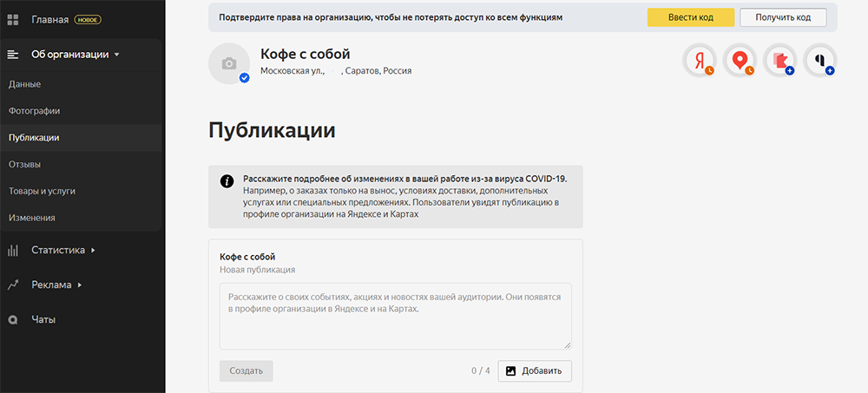Click the Об организации list icon
868x393 pixels.
click(x=13, y=55)
